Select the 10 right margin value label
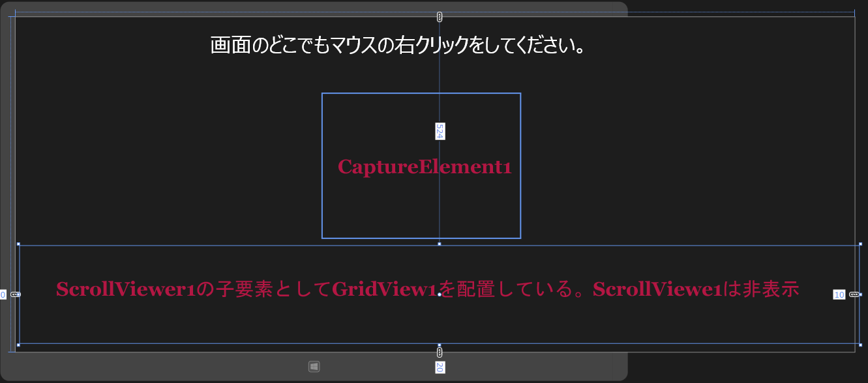868x383 pixels. click(x=839, y=295)
